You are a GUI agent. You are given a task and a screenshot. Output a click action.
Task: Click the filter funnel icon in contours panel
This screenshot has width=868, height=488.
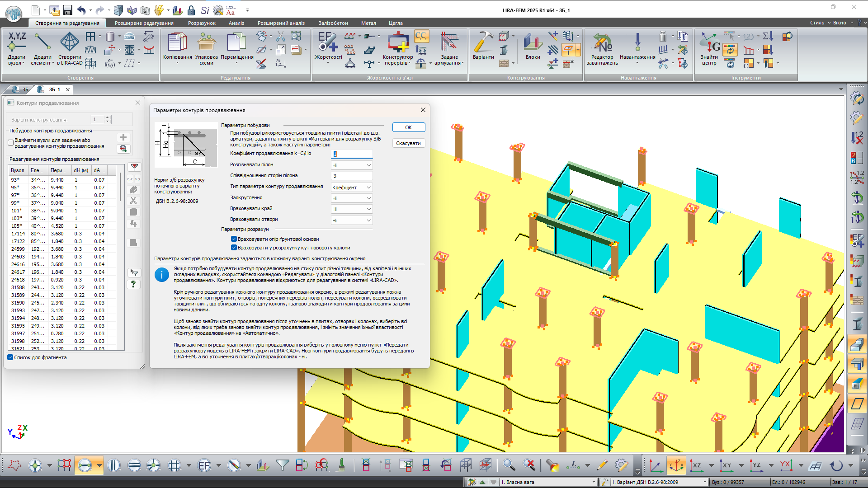[x=134, y=167]
